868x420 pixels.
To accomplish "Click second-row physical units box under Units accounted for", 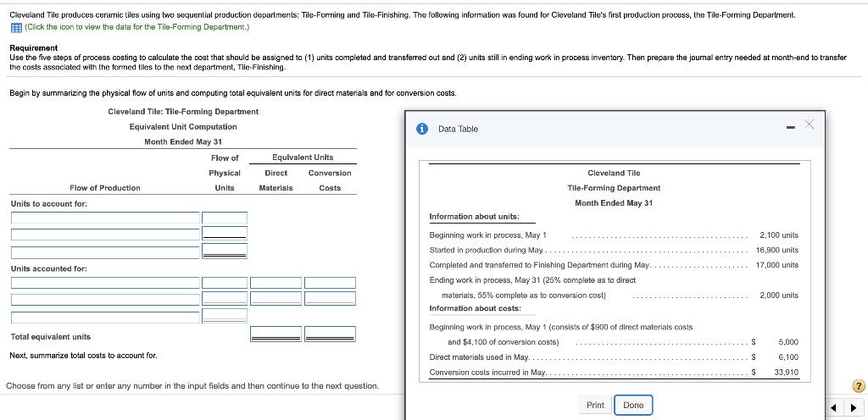I will coord(224,298).
